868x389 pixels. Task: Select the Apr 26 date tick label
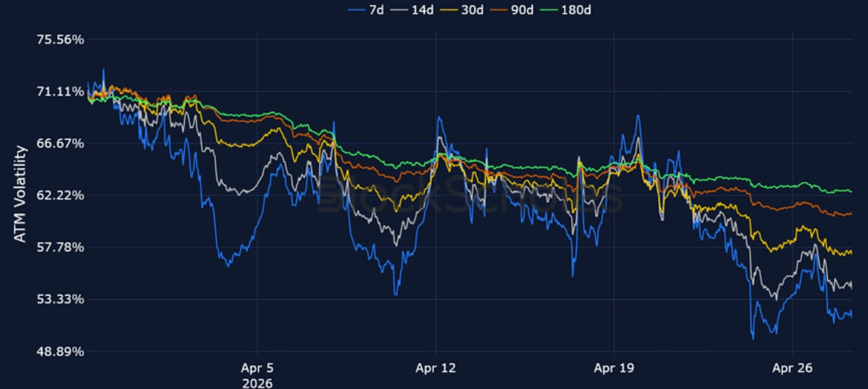tap(793, 369)
